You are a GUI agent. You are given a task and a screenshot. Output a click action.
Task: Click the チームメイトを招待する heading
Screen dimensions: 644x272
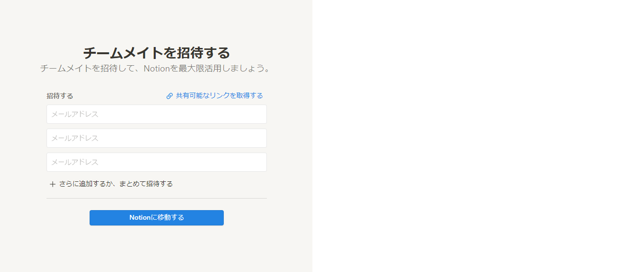(157, 53)
